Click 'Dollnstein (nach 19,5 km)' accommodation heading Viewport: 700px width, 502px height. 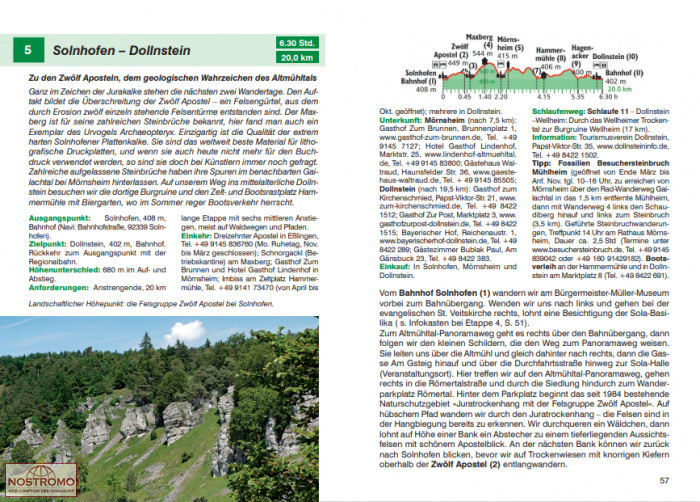point(420,189)
